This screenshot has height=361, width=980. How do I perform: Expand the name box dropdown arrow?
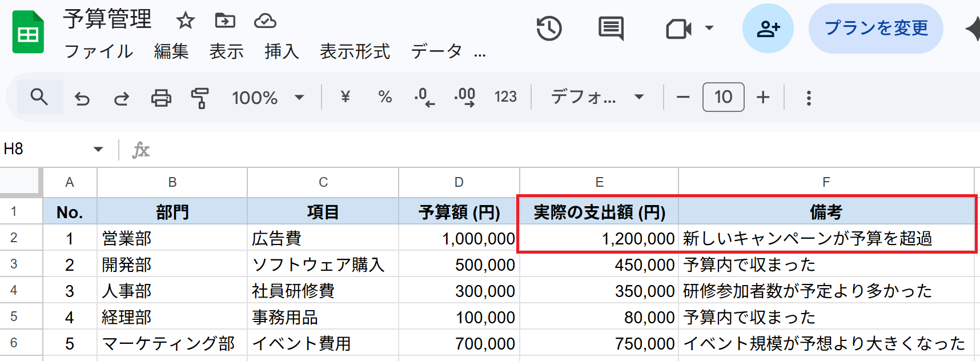98,150
